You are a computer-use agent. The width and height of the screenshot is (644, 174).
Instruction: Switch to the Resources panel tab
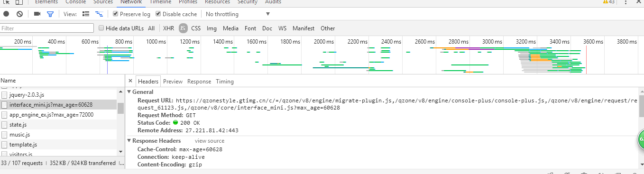(217, 2)
